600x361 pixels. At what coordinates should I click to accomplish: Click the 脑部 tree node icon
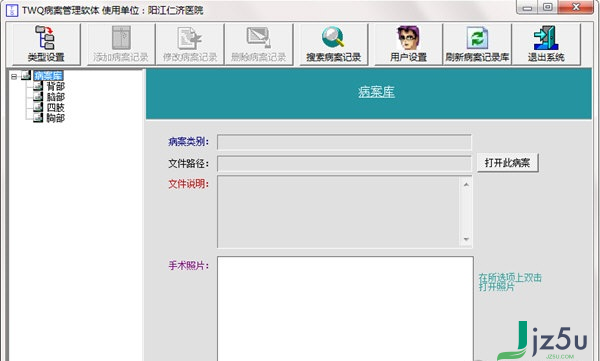(38, 96)
